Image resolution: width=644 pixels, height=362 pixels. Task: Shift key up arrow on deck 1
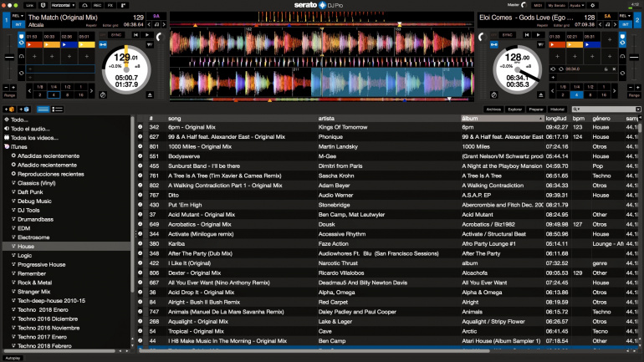(164, 24)
